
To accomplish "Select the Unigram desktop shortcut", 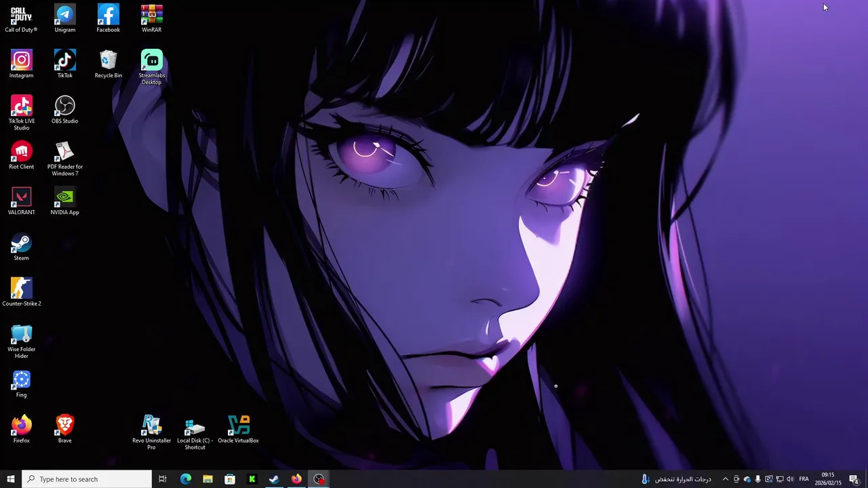I will [x=65, y=19].
